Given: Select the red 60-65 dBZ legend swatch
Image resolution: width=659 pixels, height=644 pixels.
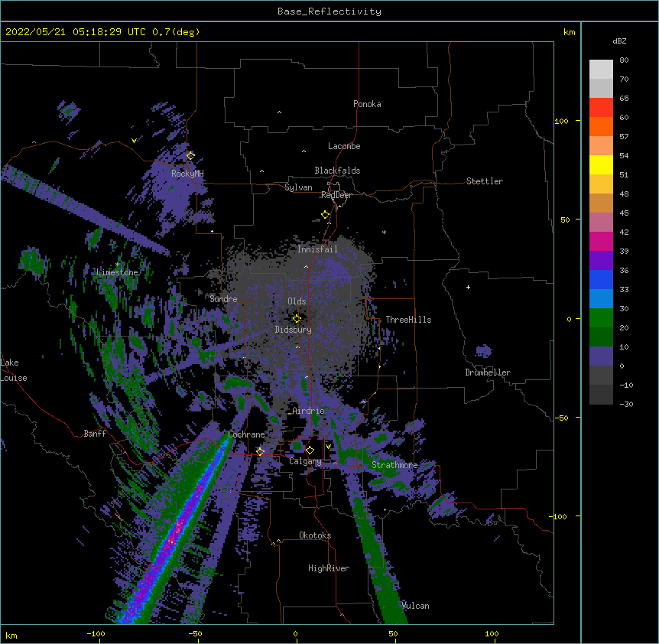Looking at the screenshot, I should pyautogui.click(x=601, y=108).
